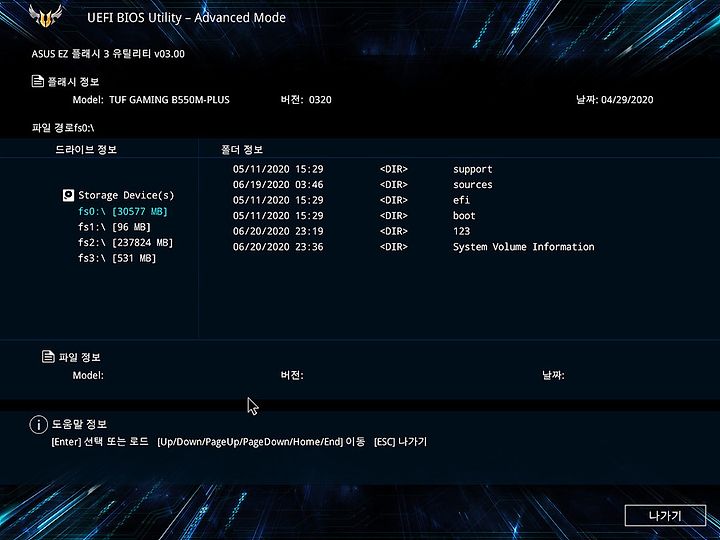Click the 파일 경로fs0:\ path text
This screenshot has width=720, height=540.
[63, 128]
